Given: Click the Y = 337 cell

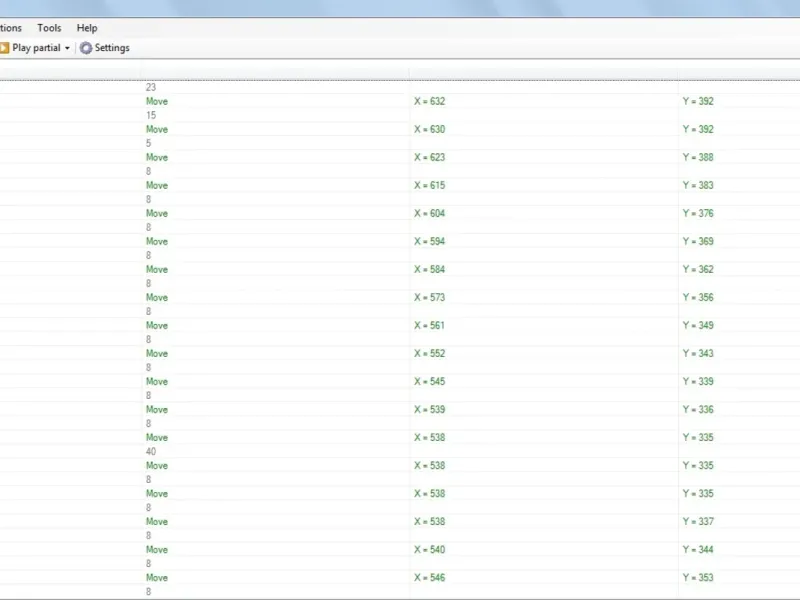Looking at the screenshot, I should [698, 521].
